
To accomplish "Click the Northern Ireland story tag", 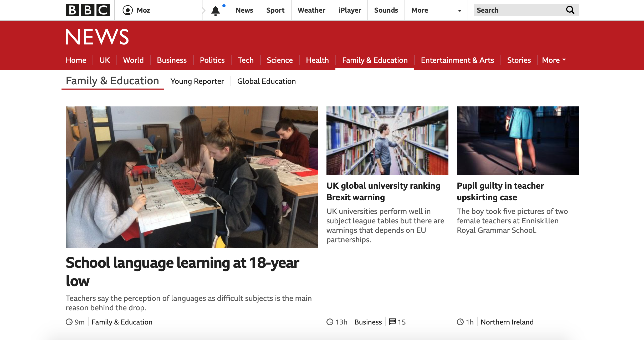I will 507,322.
